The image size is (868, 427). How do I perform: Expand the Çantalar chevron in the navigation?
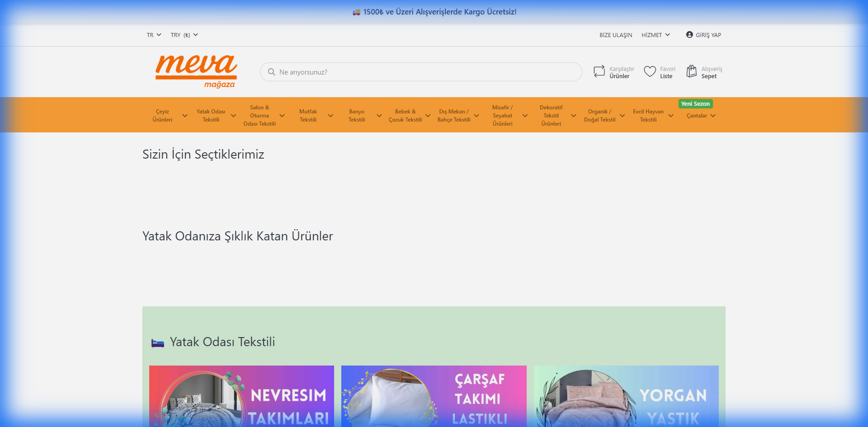click(714, 116)
